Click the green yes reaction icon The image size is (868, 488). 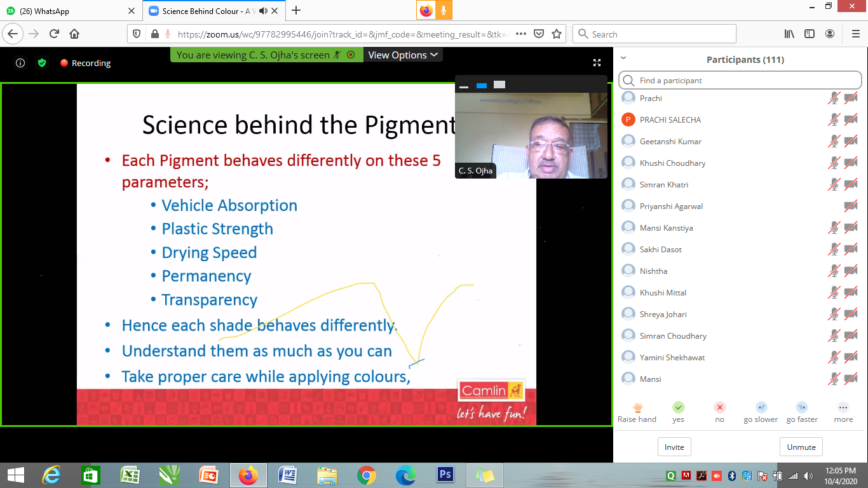coord(679,407)
